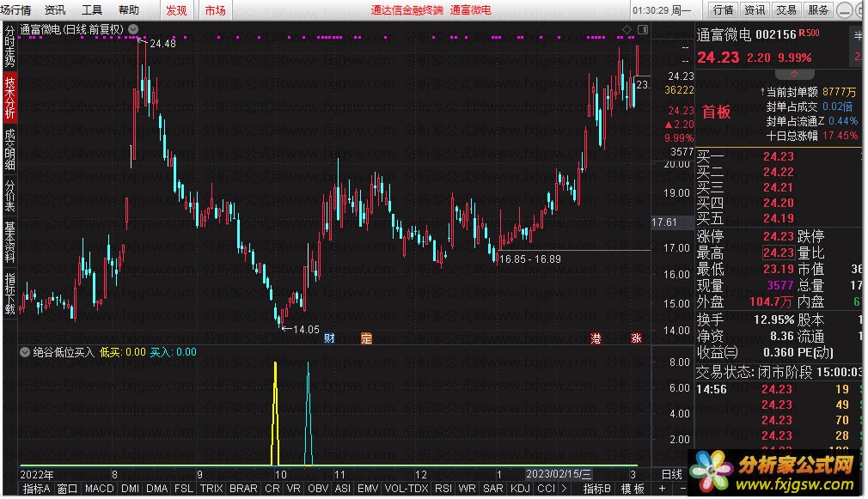
Task: Click the 定 marker on the timeline
Action: point(366,338)
